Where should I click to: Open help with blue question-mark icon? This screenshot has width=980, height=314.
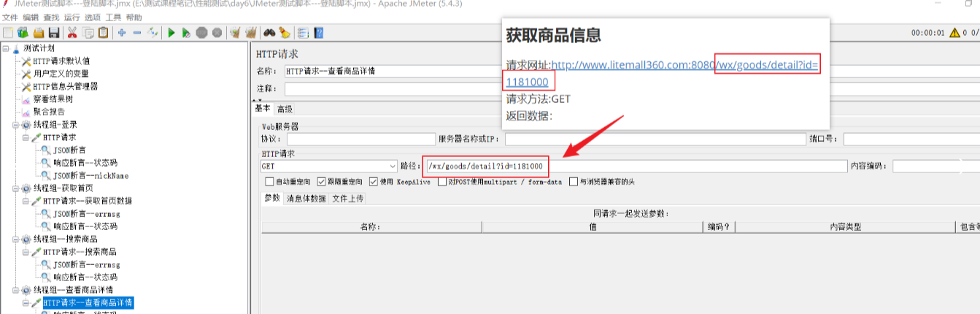(318, 32)
